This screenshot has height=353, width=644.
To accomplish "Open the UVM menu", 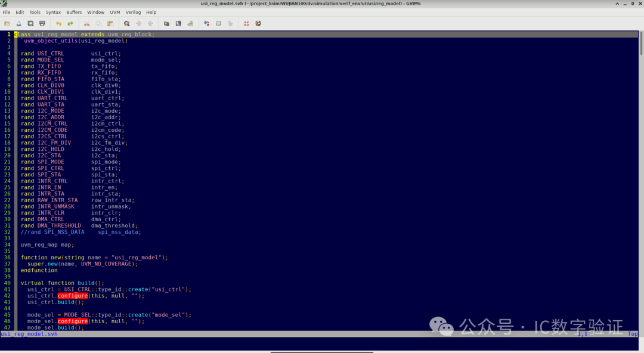I will pyautogui.click(x=114, y=11).
